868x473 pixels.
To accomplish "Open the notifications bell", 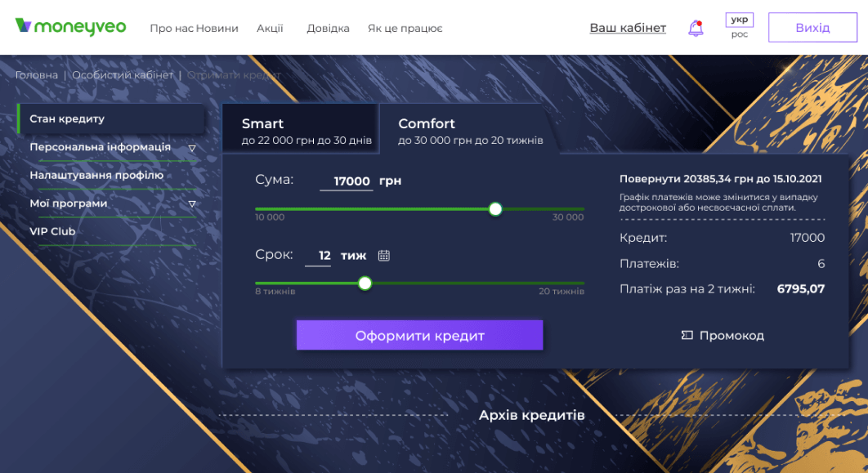I will 696,28.
